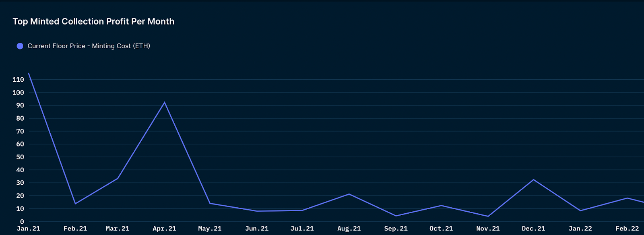
Task: Click the 110 y-axis tick label
Action: pos(18,80)
